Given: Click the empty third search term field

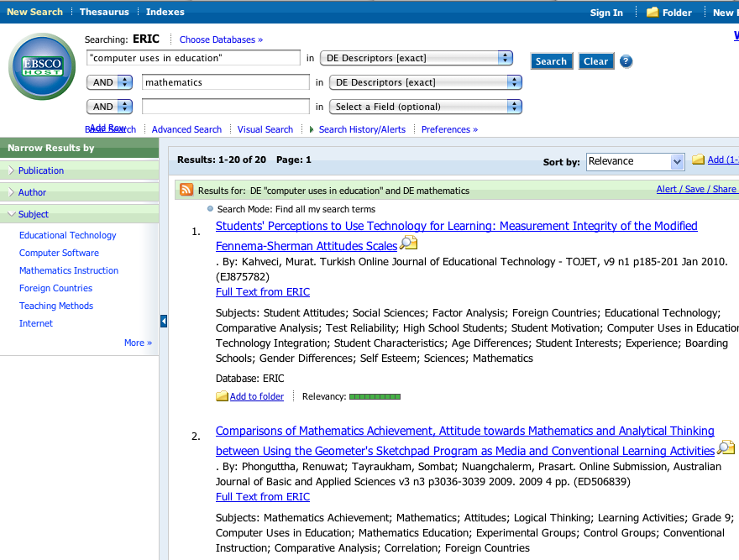Looking at the screenshot, I should 225,107.
